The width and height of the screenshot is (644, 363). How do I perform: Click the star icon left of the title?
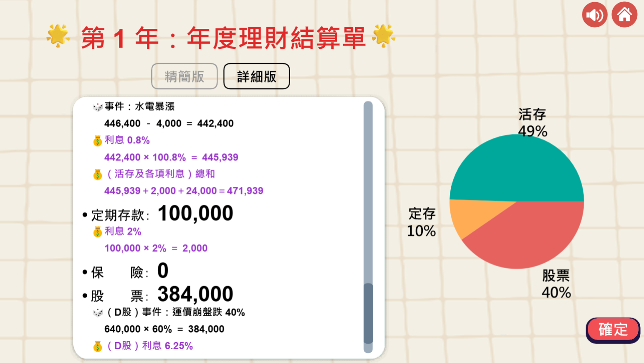point(58,36)
